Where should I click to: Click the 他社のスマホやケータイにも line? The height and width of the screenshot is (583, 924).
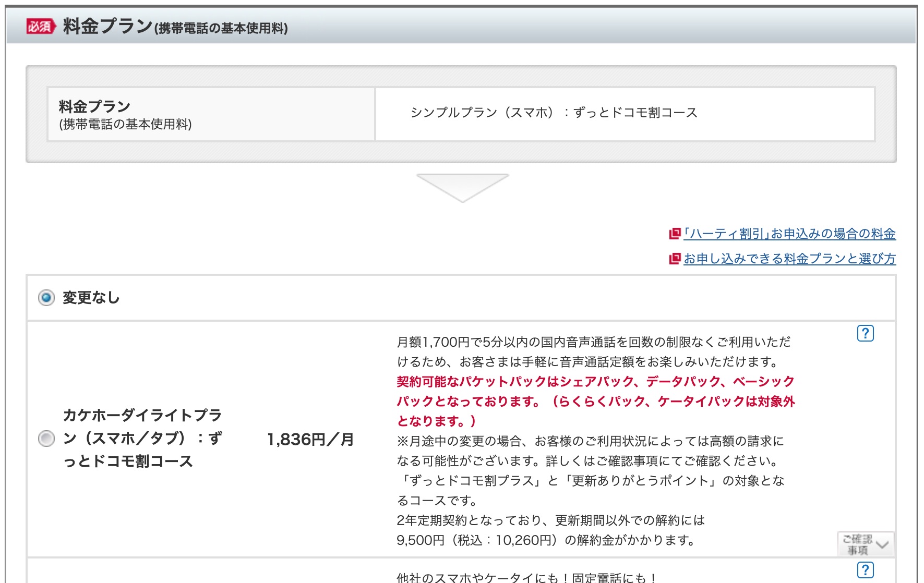526,578
